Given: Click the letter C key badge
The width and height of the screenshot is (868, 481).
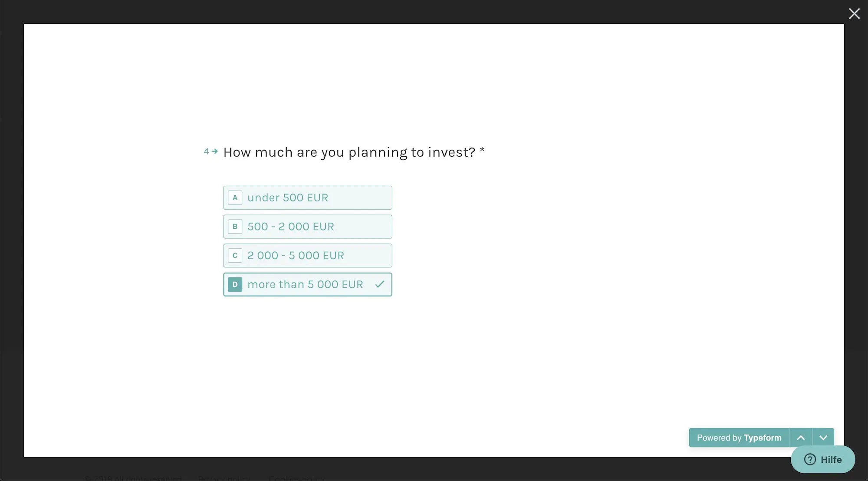Looking at the screenshot, I should 235,255.
